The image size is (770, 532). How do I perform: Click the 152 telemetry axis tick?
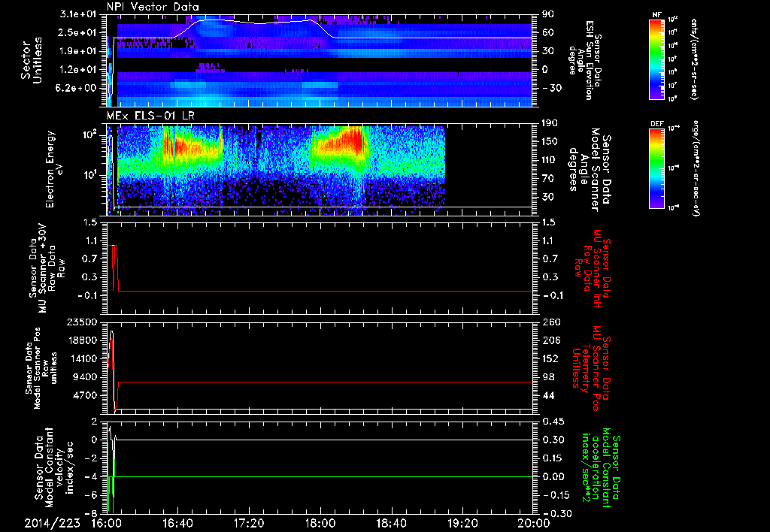[552, 358]
